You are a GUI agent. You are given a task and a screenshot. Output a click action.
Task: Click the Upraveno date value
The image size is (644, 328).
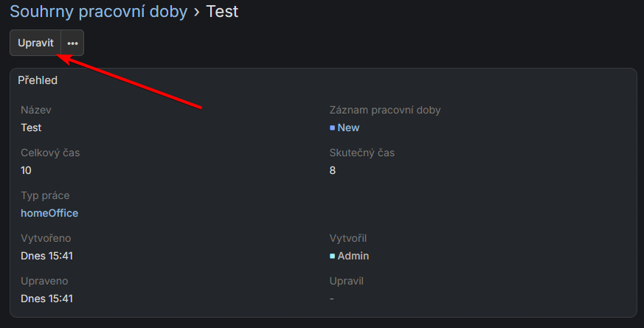pos(46,299)
